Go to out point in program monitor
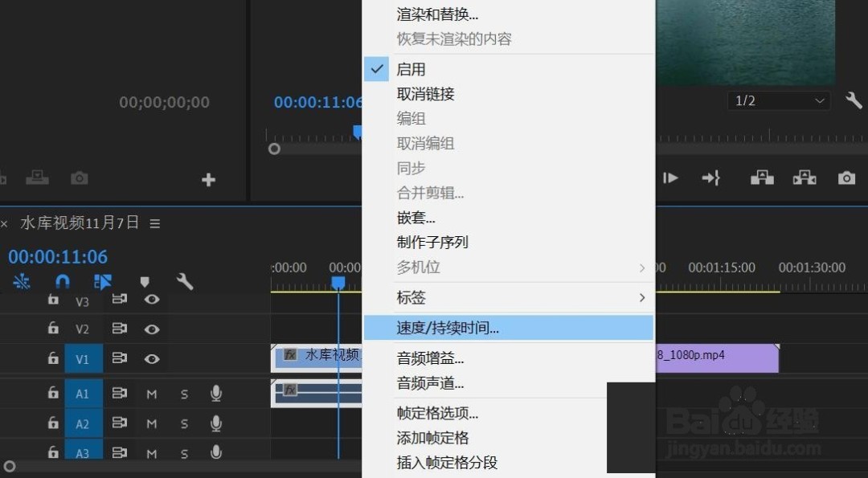Viewport: 868px width, 478px height. (710, 178)
